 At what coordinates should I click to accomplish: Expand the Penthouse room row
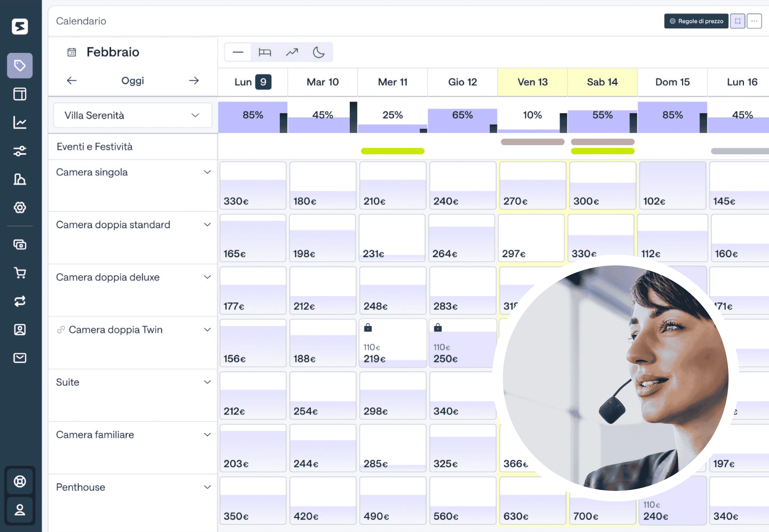click(x=207, y=487)
